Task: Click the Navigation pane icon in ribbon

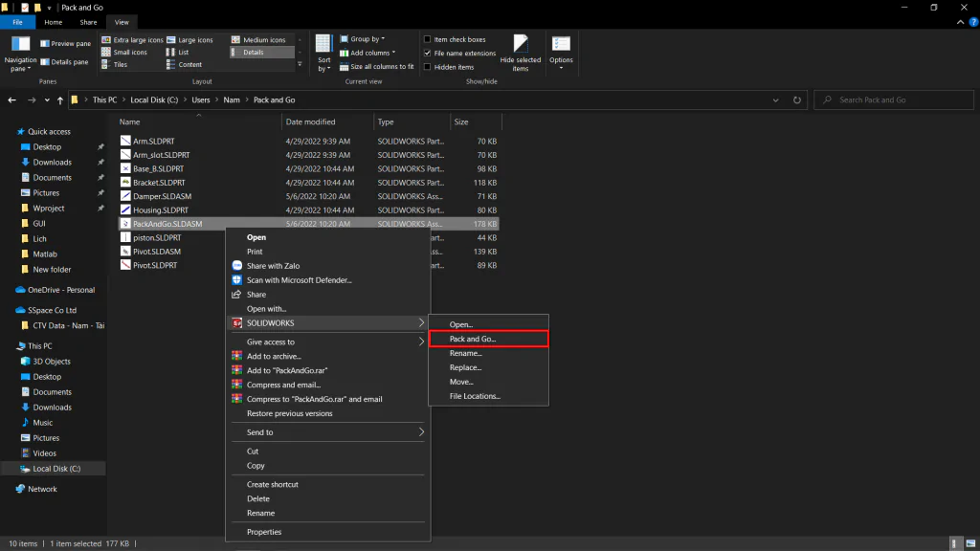Action: (x=21, y=44)
